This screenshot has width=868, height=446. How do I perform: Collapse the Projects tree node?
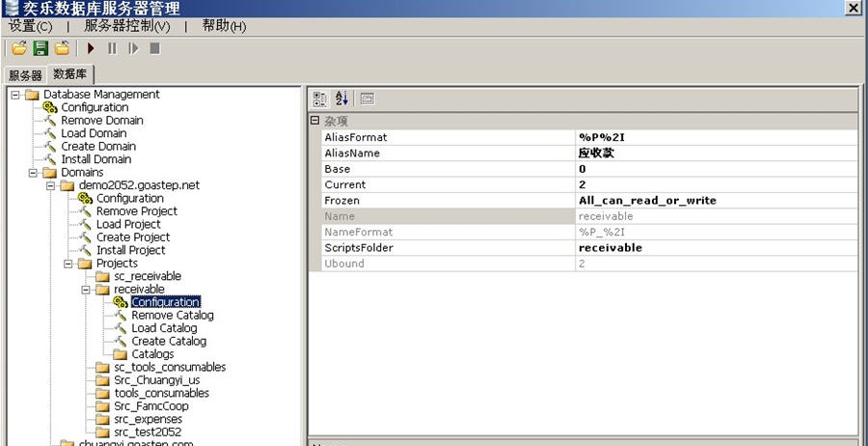point(68,264)
